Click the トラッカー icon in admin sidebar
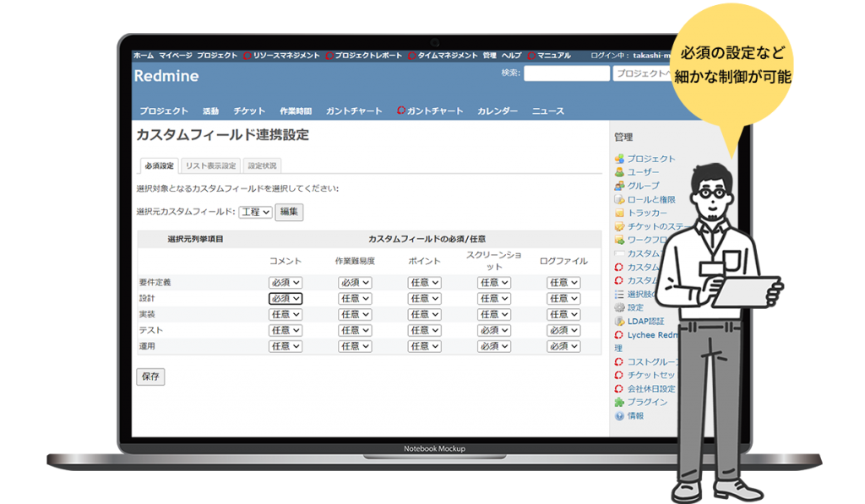The width and height of the screenshot is (865, 504). click(619, 213)
